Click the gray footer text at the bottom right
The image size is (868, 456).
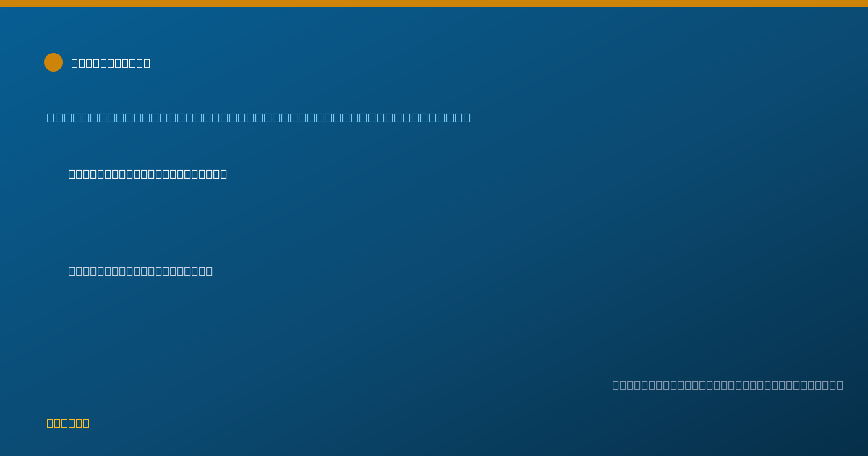(x=728, y=385)
